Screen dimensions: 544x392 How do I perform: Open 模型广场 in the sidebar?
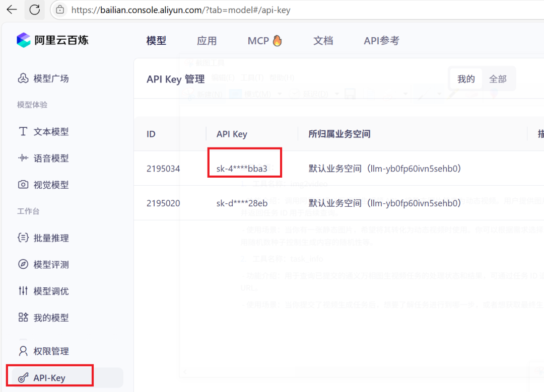point(51,79)
